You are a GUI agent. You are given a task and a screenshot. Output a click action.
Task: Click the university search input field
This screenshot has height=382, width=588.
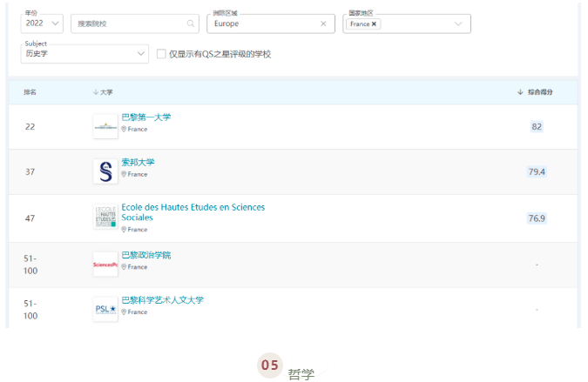(135, 23)
